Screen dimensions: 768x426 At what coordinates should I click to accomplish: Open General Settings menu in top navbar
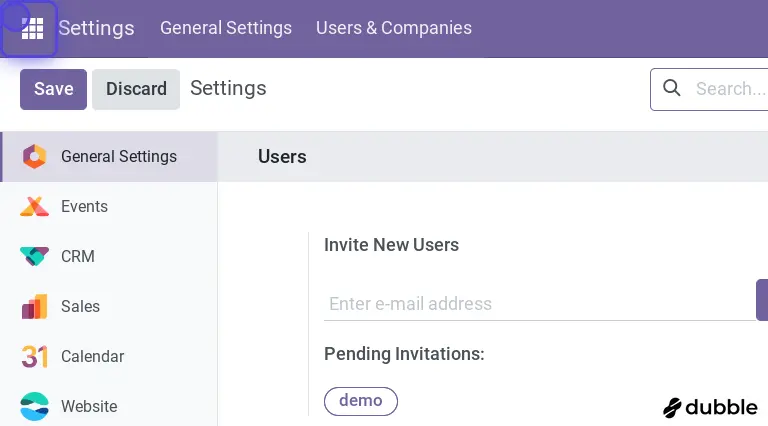226,28
